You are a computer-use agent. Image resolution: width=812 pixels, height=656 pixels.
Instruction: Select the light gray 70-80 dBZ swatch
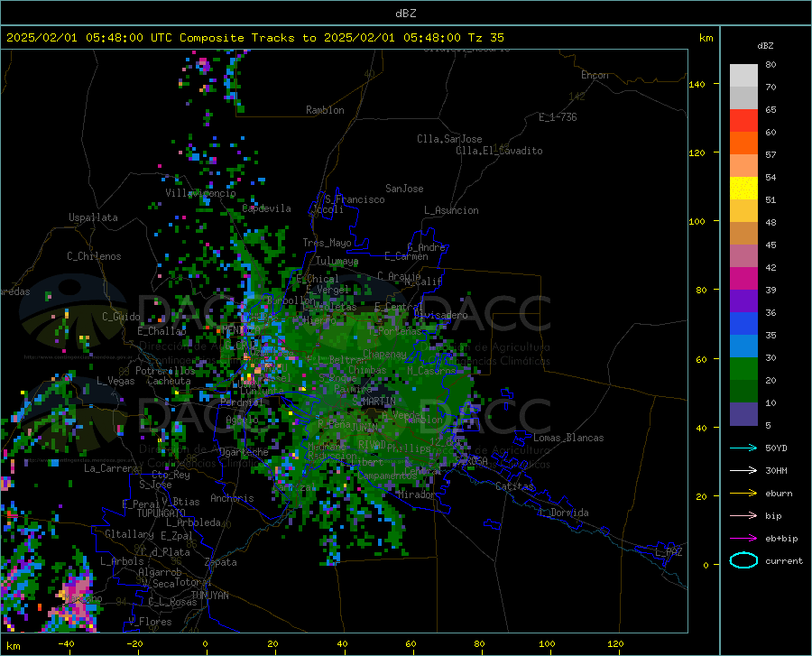coord(743,76)
